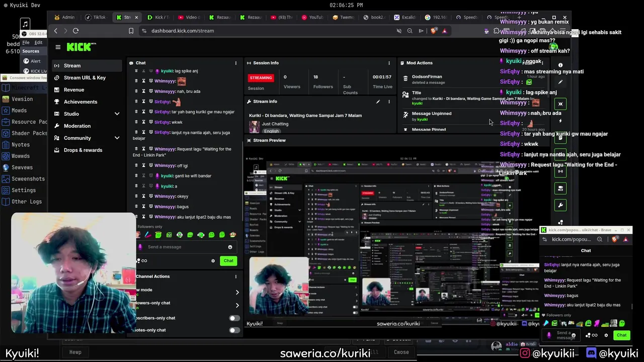Select the English language tag
The height and width of the screenshot is (362, 644).
[x=271, y=131]
